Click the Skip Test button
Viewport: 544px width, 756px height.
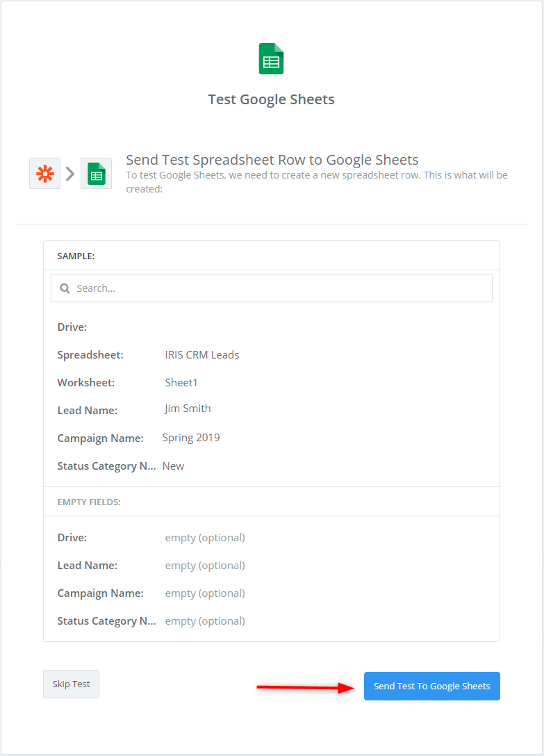71,684
